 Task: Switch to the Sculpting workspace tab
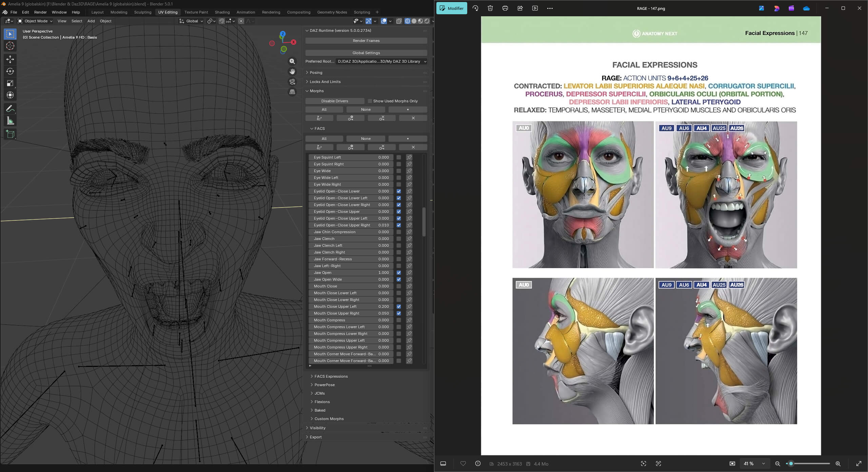(143, 12)
